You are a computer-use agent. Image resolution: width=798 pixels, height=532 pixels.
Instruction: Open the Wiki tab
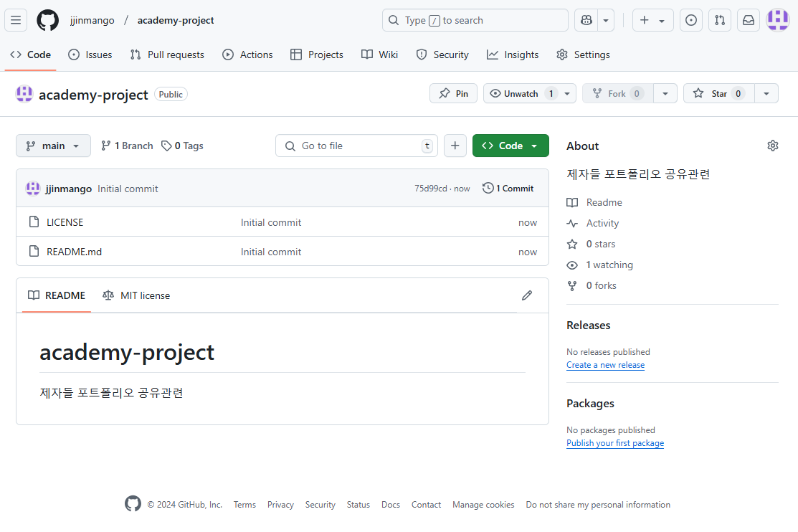380,54
